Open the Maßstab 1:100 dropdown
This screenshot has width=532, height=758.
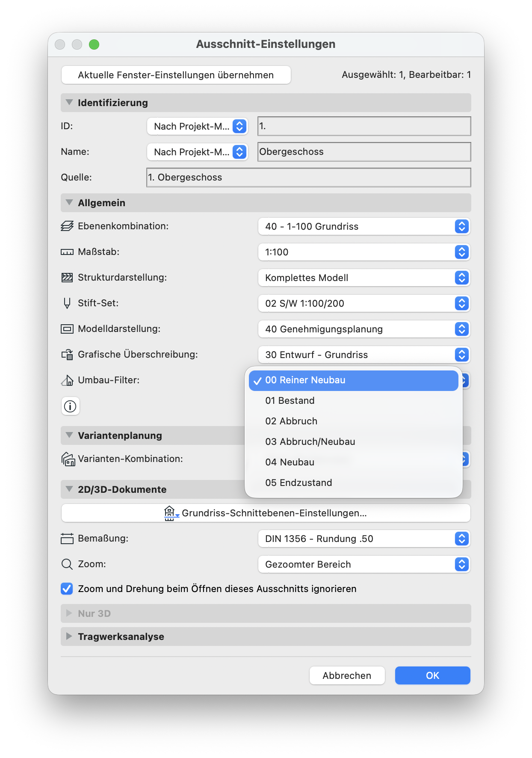click(x=364, y=252)
